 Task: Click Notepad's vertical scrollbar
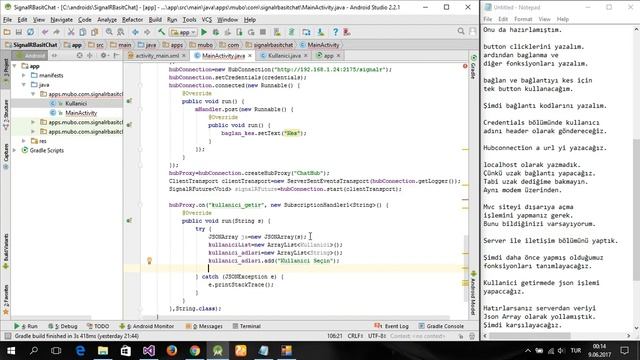(x=636, y=210)
